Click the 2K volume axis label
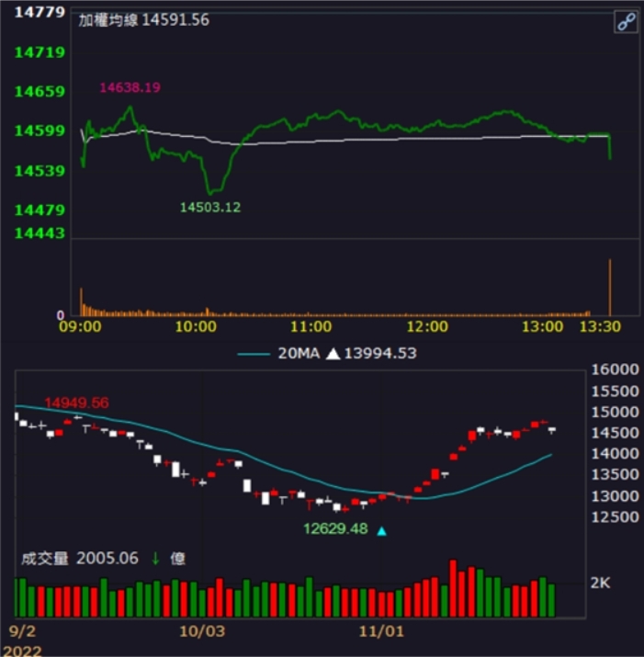The image size is (644, 657). (x=600, y=583)
